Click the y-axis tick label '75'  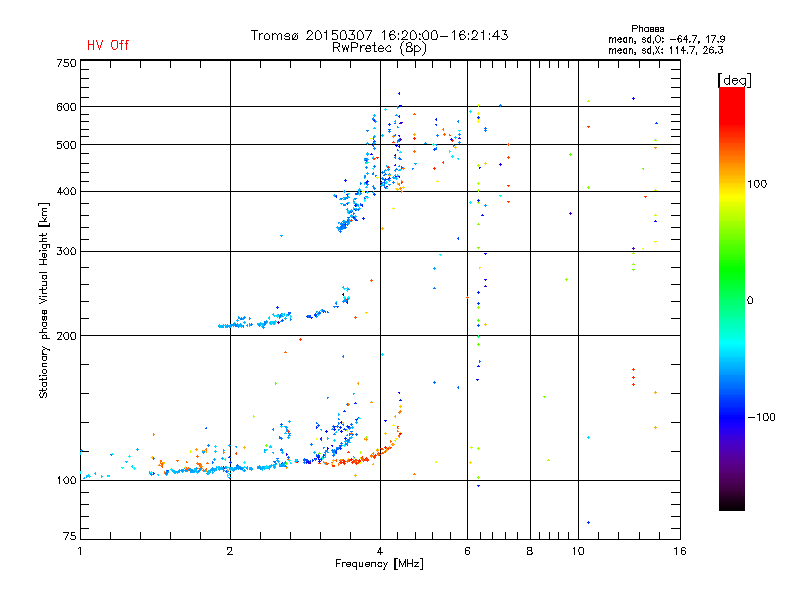tap(70, 536)
